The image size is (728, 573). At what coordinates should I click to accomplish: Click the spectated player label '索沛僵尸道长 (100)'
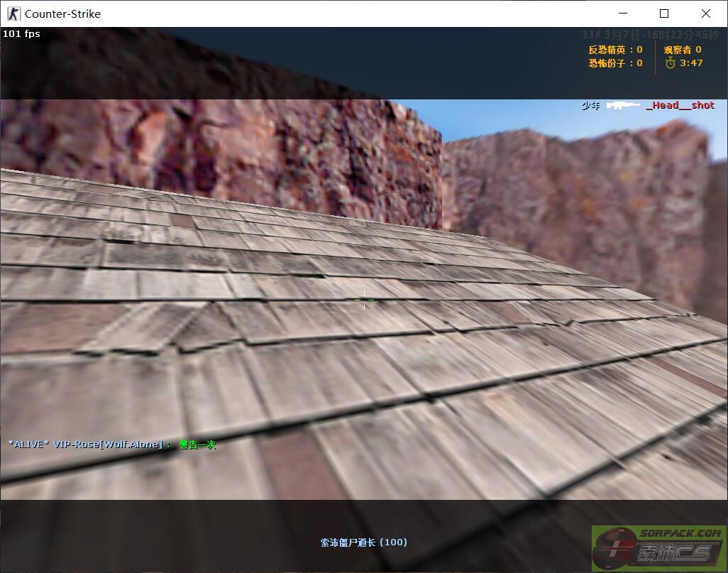click(x=363, y=542)
